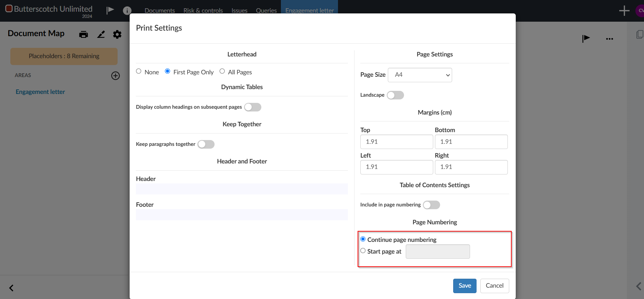Click the large plus icon in the header

point(624,11)
